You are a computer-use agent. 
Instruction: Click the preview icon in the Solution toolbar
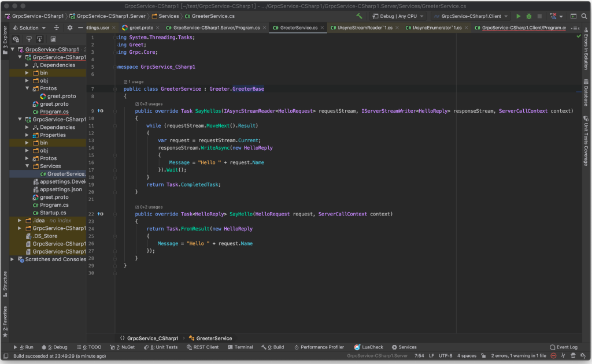(53, 39)
